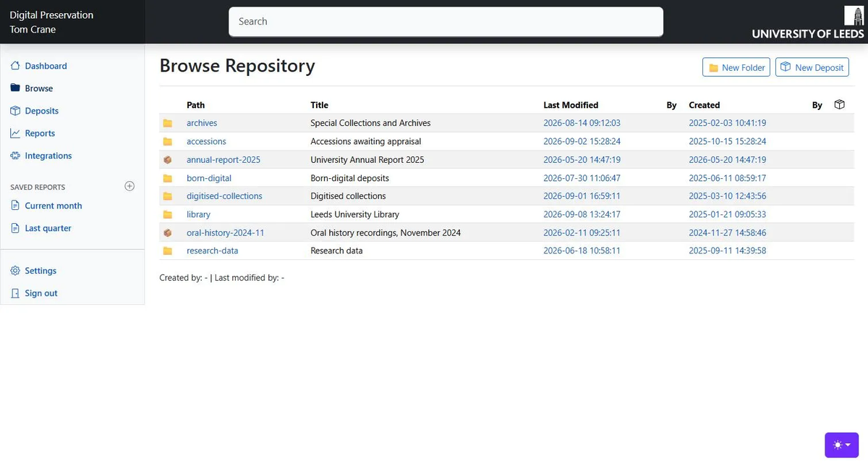Open the library folder link
Viewport: 868px width, 467px height.
click(x=198, y=214)
